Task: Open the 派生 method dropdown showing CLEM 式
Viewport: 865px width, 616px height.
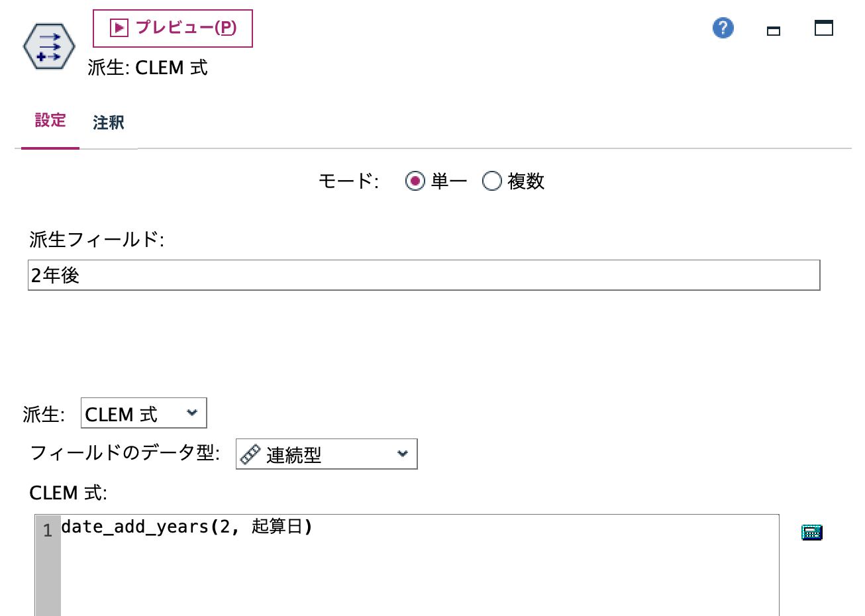Action: [143, 412]
